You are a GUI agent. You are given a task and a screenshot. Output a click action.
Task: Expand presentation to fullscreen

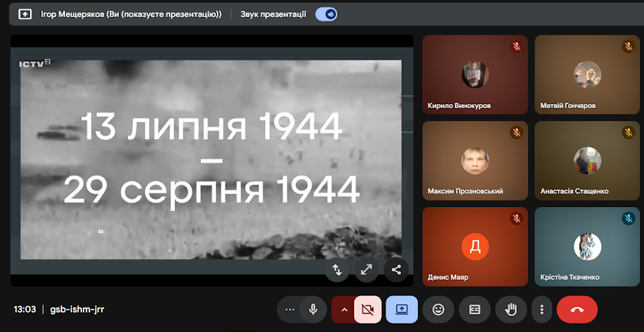click(x=366, y=269)
